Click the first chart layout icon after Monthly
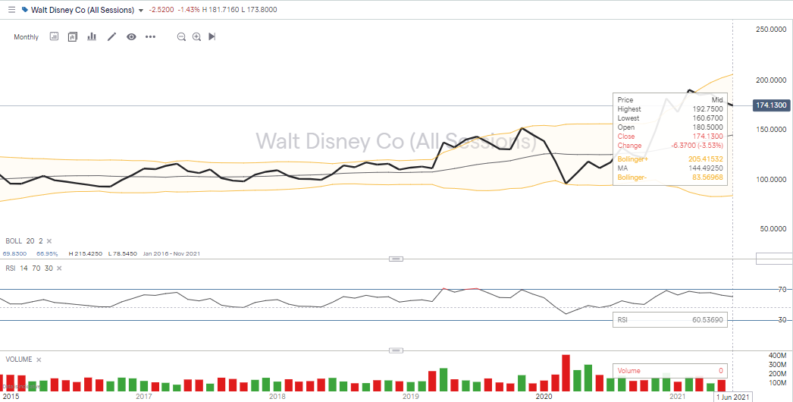Viewport: 793px width, 402px height. [x=54, y=37]
